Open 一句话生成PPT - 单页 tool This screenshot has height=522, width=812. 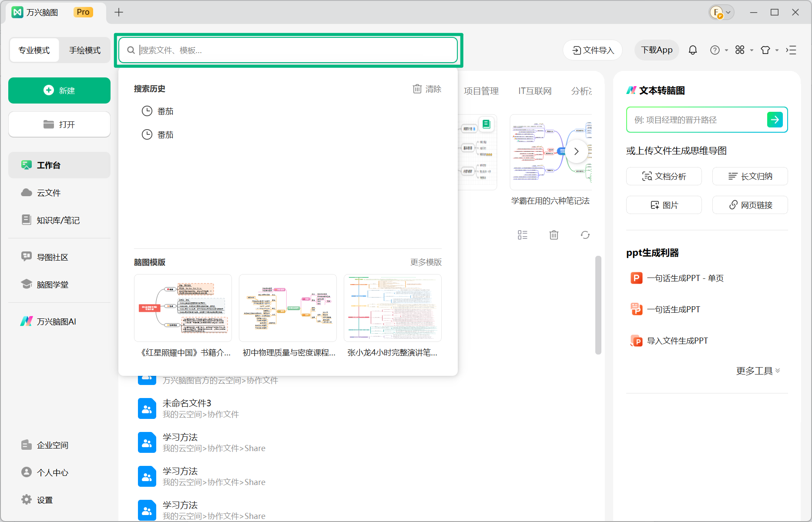tap(677, 278)
